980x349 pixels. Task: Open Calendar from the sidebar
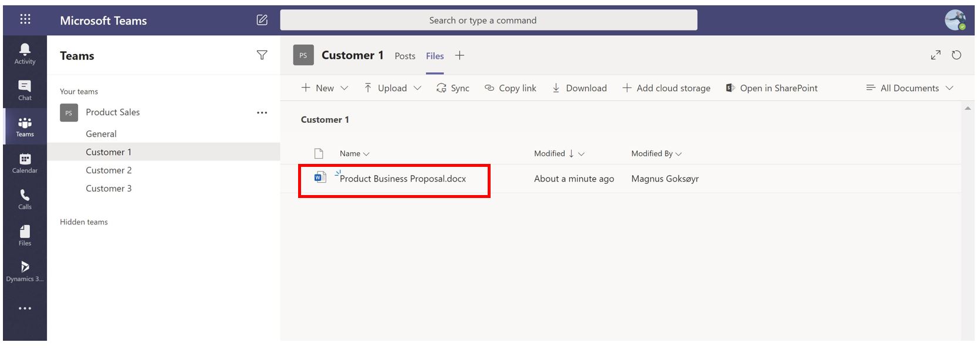coord(25,163)
